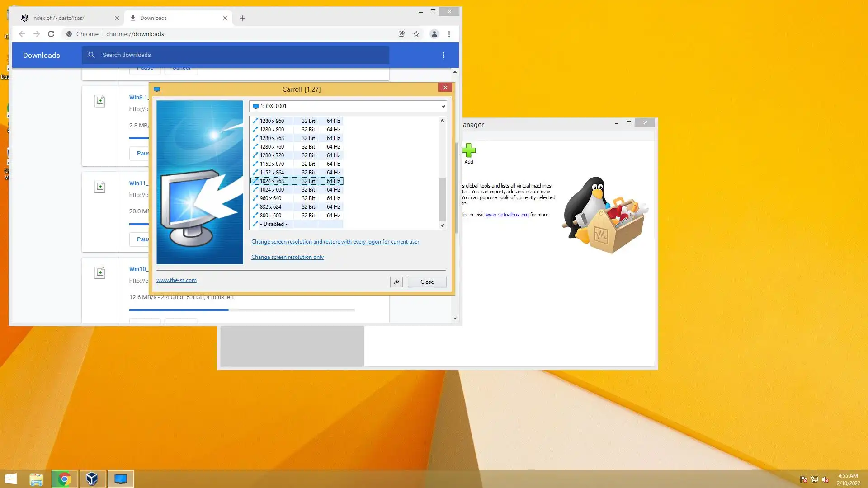Open File Explorer from the taskbar

[x=37, y=479]
